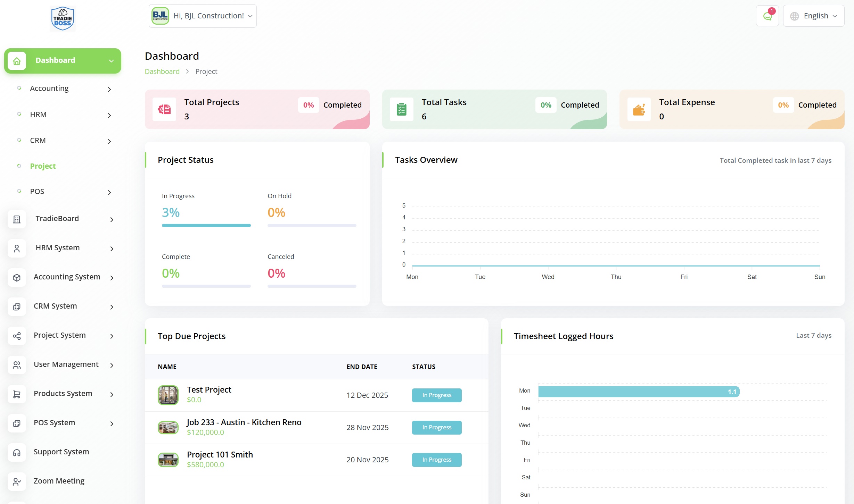854x504 pixels.
Task: Expand the User Management chevron
Action: coord(112,365)
